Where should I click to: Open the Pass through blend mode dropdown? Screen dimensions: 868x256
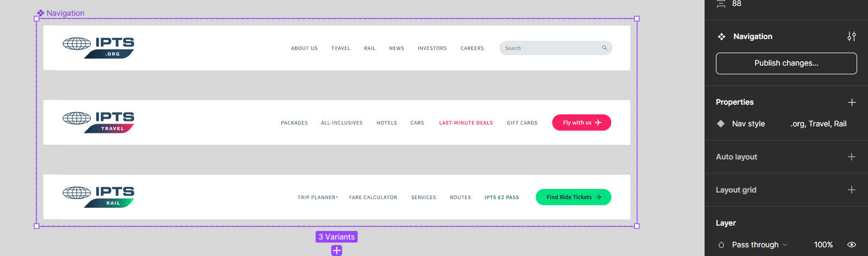[x=759, y=245]
